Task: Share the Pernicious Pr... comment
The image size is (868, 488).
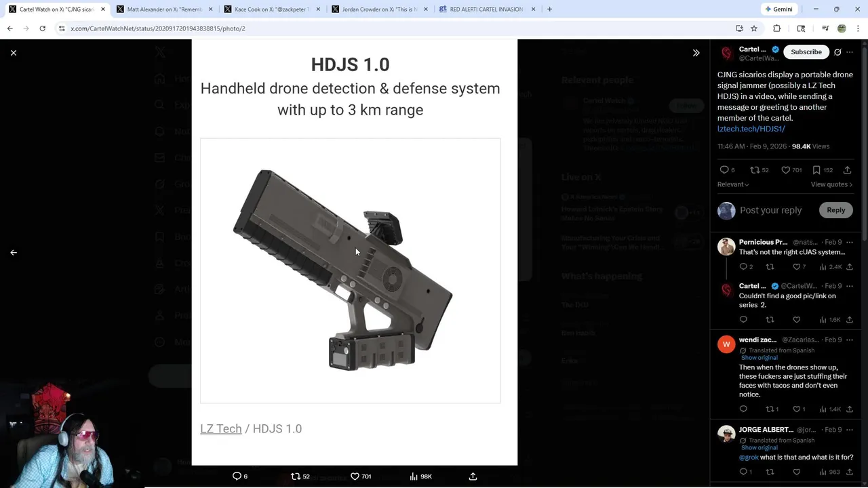Action: [x=849, y=267]
